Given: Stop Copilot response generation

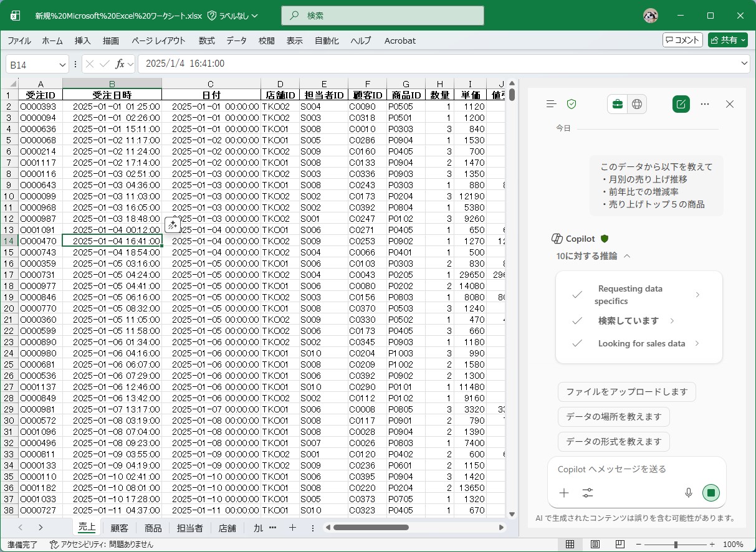Looking at the screenshot, I should point(711,493).
